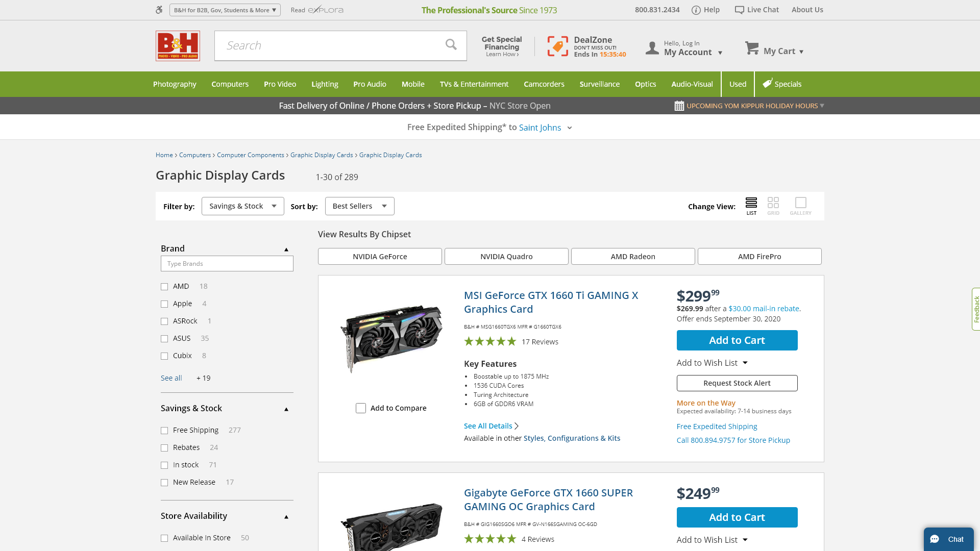Collapse the Brand filter section

(x=286, y=249)
